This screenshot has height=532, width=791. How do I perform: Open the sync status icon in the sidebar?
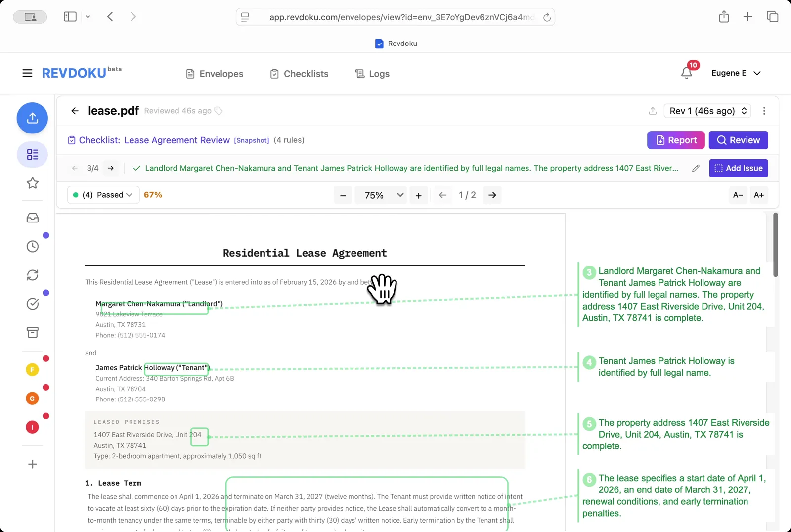tap(32, 275)
